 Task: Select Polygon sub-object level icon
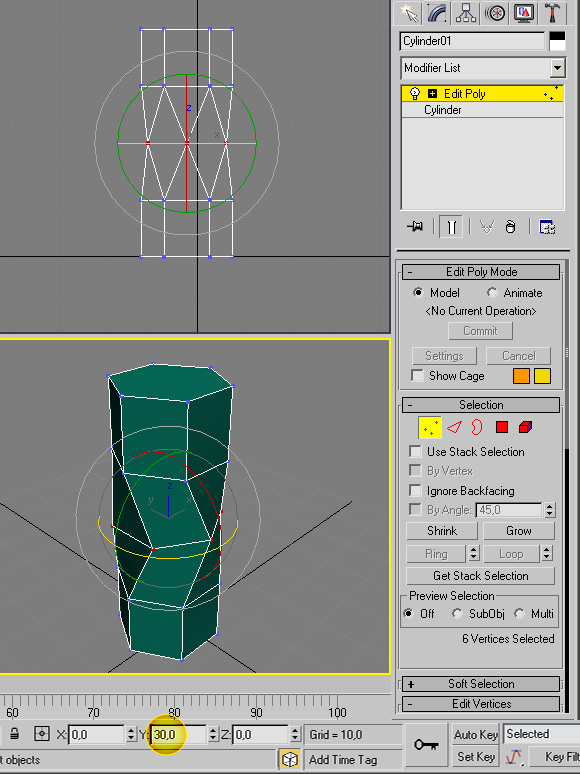tap(502, 427)
